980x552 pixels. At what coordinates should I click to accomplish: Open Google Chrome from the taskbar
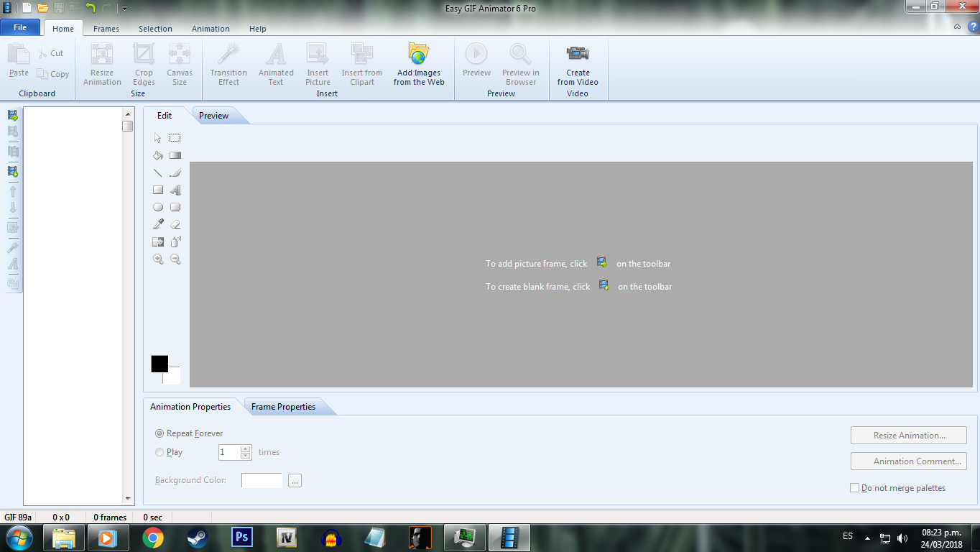(x=152, y=538)
